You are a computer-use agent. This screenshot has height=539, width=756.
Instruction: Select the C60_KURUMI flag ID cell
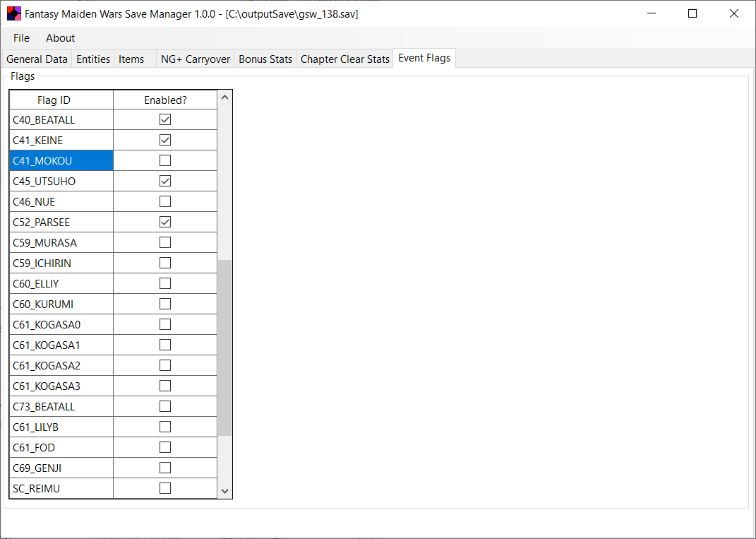coord(61,304)
